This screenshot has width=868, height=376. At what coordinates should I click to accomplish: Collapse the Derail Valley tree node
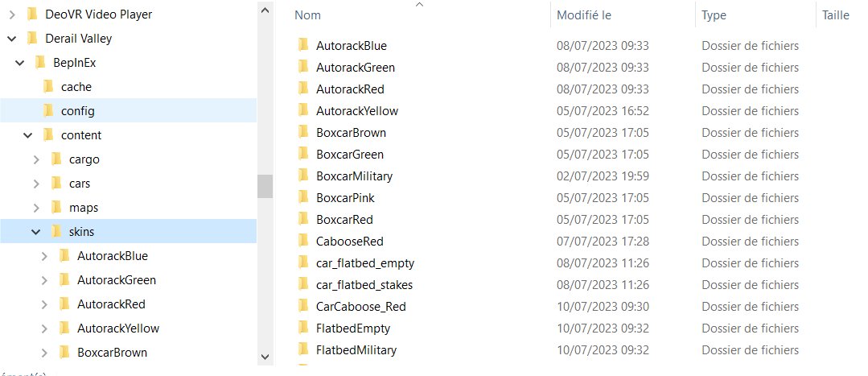point(11,39)
